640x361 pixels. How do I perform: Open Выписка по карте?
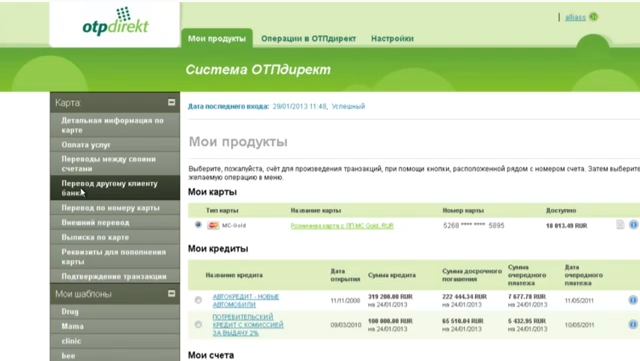point(115,237)
